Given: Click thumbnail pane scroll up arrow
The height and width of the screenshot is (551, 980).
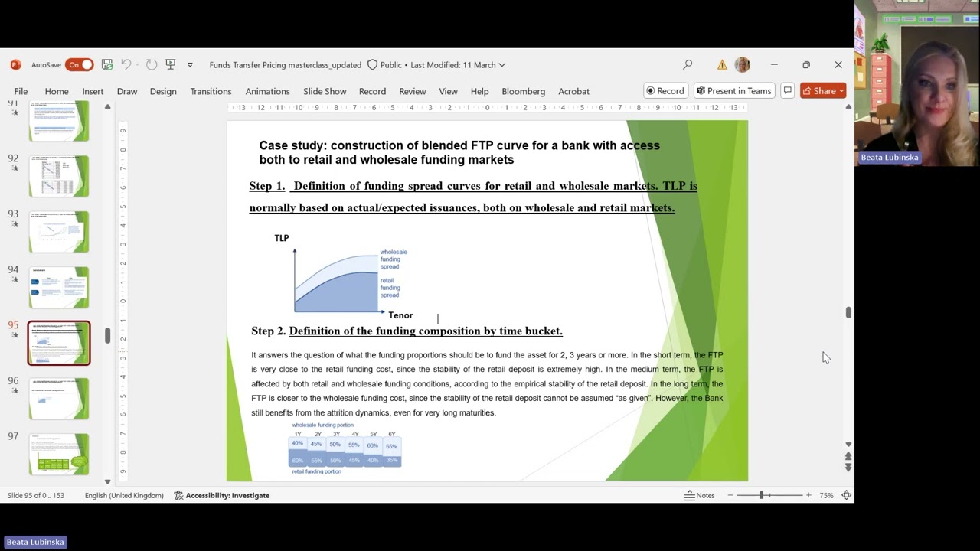Looking at the screenshot, I should tap(107, 106).
